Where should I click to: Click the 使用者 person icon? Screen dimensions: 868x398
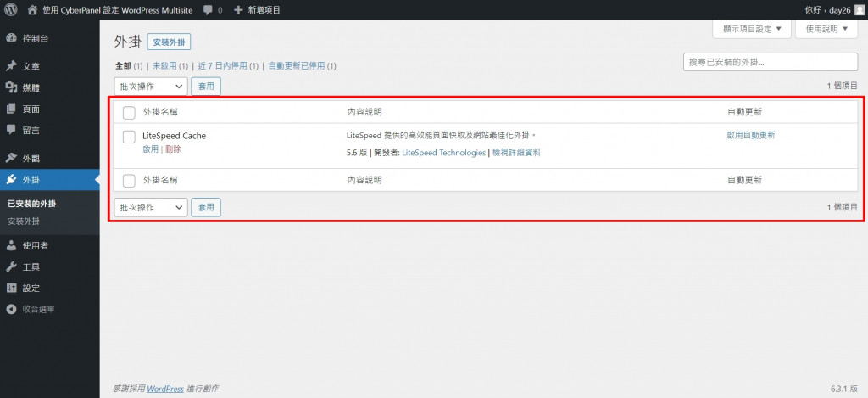(x=11, y=245)
